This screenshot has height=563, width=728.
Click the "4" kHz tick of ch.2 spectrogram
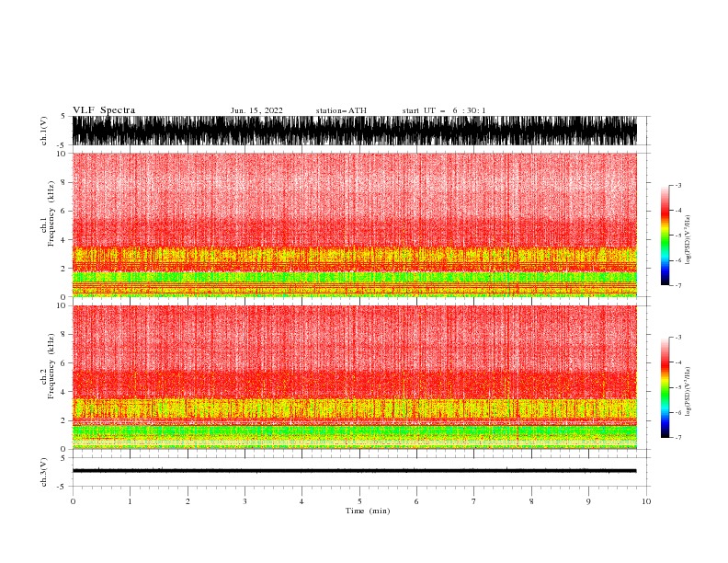63,392
